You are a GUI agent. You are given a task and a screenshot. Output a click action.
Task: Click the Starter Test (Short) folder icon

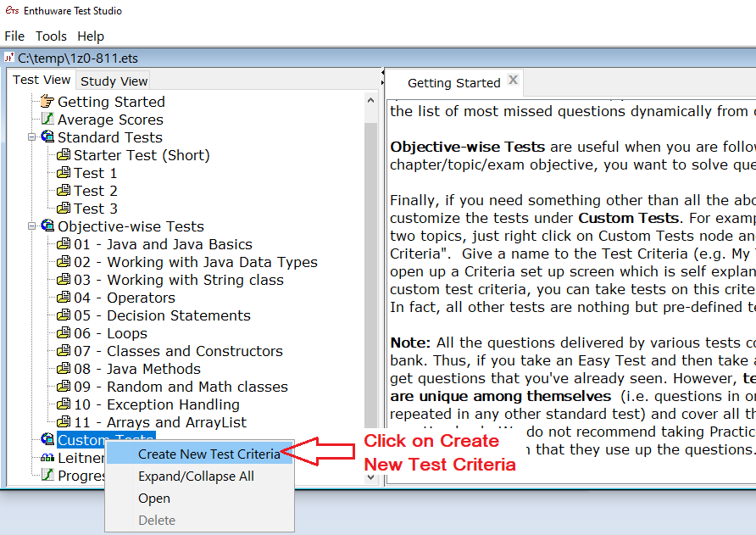tap(64, 155)
